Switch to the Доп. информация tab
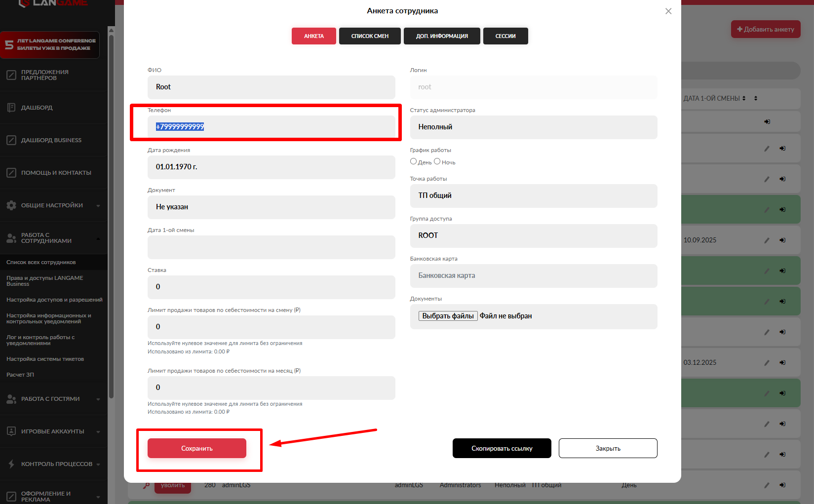Viewport: 814px width, 504px height. (442, 36)
